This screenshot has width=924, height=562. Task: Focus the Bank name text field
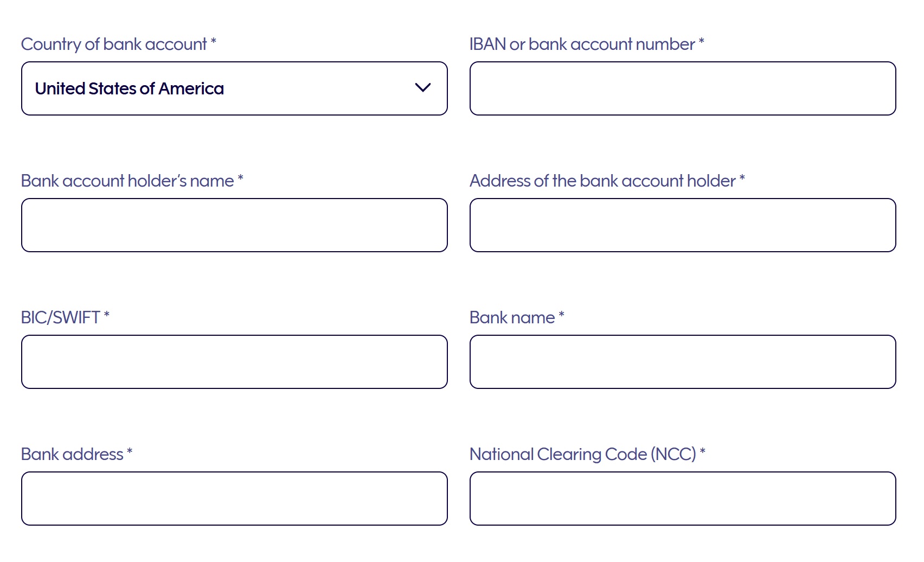click(x=682, y=362)
